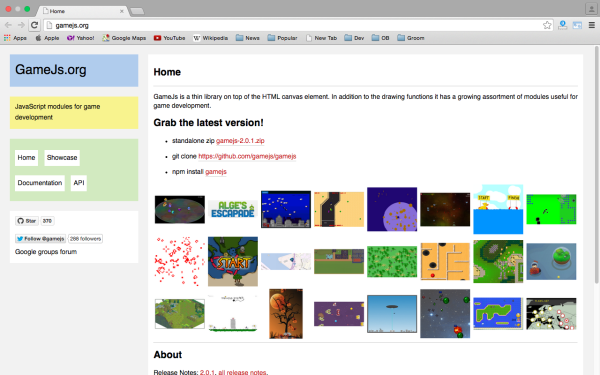Open the Yahoo! bookmark

(80, 38)
